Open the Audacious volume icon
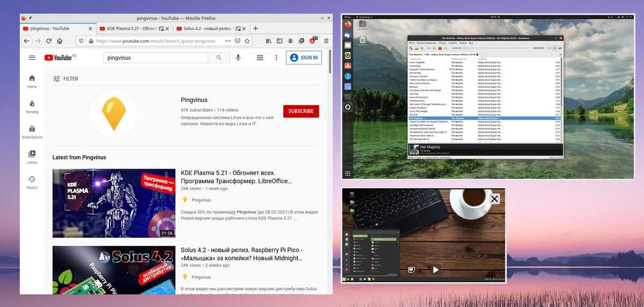644x307 pixels. click(560, 48)
